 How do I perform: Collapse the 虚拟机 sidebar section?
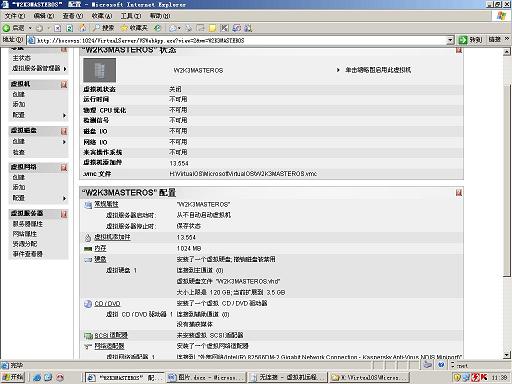point(64,85)
